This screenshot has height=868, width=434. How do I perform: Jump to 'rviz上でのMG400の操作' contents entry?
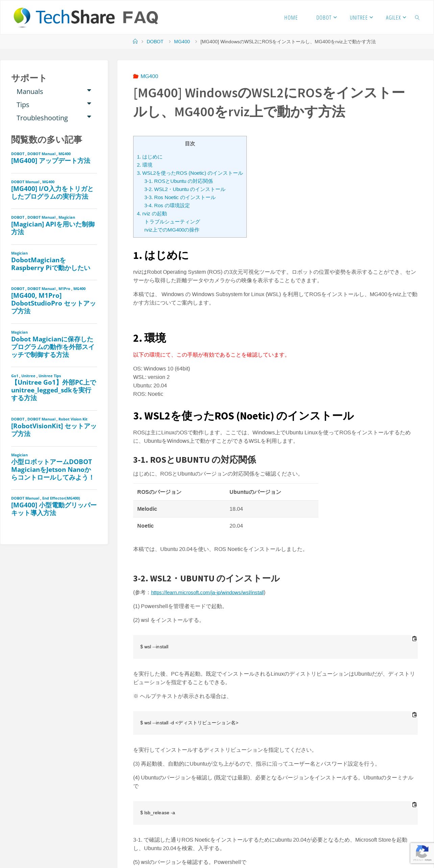(x=172, y=230)
